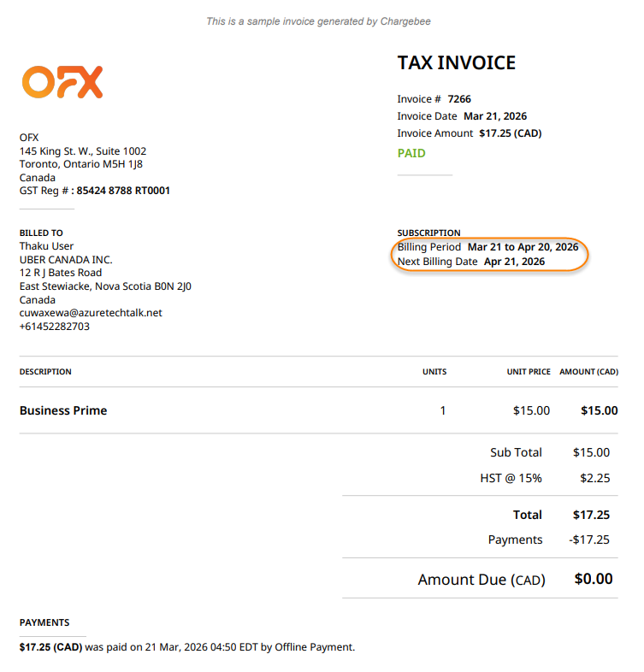Viewport: 644px width, 672px height.
Task: Click the highlighted Billing Period dates
Action: tap(523, 247)
